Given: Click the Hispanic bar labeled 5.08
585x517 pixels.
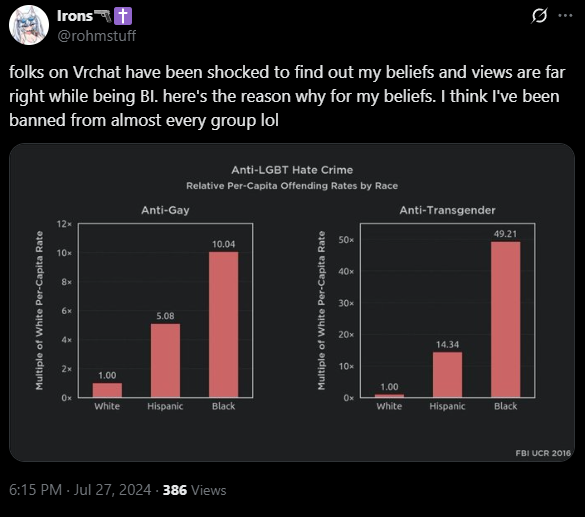Looking at the screenshot, I should tap(165, 360).
